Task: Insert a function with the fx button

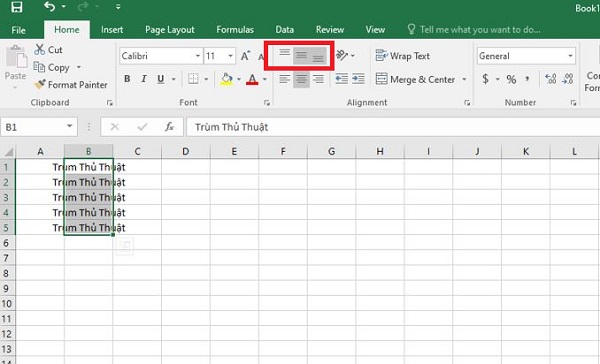Action: 169,127
